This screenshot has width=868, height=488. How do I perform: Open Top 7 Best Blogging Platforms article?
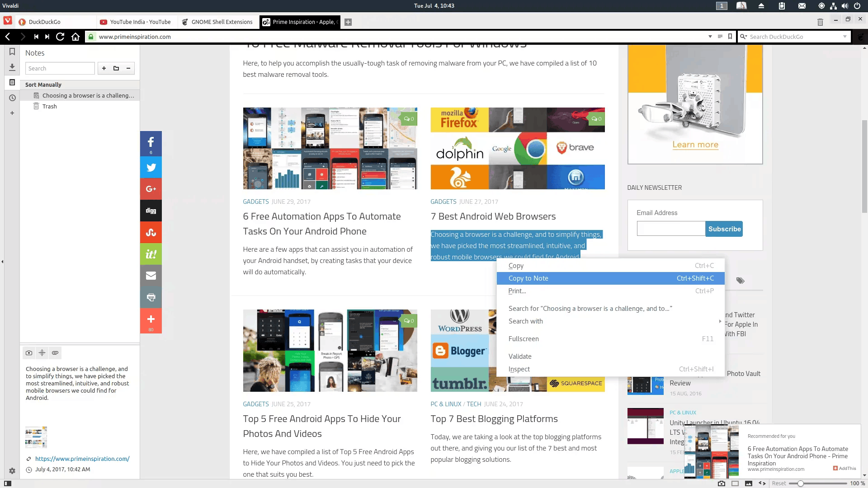(494, 419)
